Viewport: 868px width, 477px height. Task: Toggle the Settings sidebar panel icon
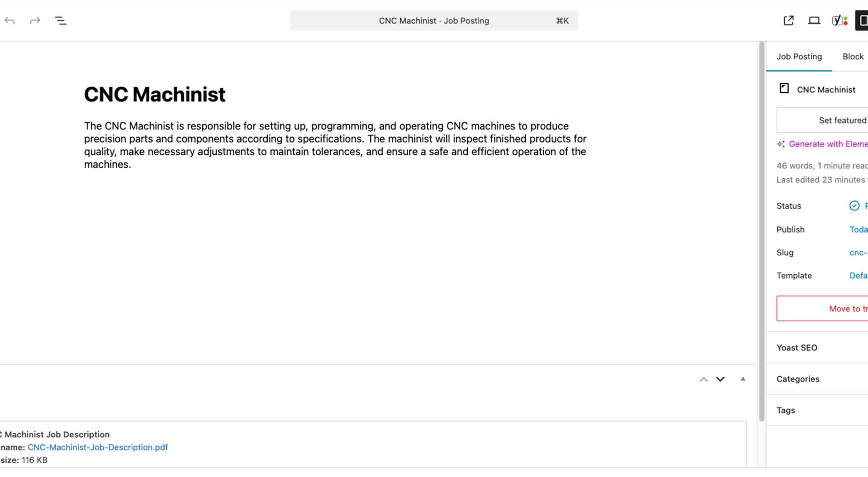click(862, 21)
